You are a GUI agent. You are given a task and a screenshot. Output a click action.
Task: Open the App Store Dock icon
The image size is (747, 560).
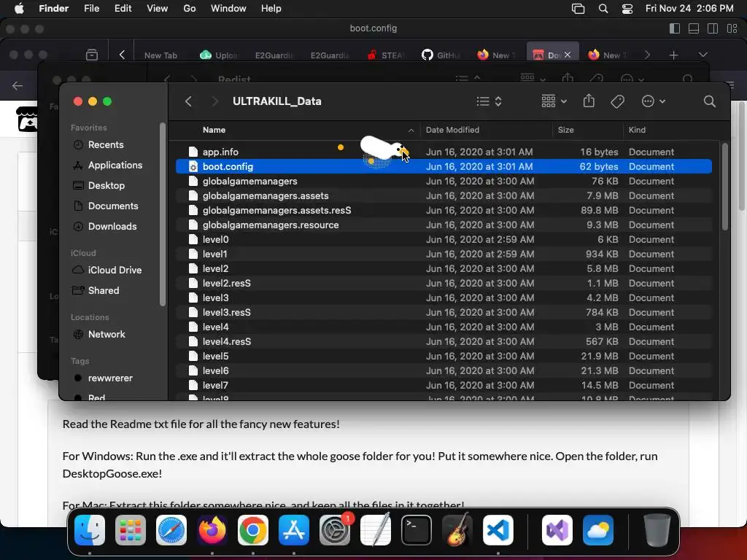point(294,530)
